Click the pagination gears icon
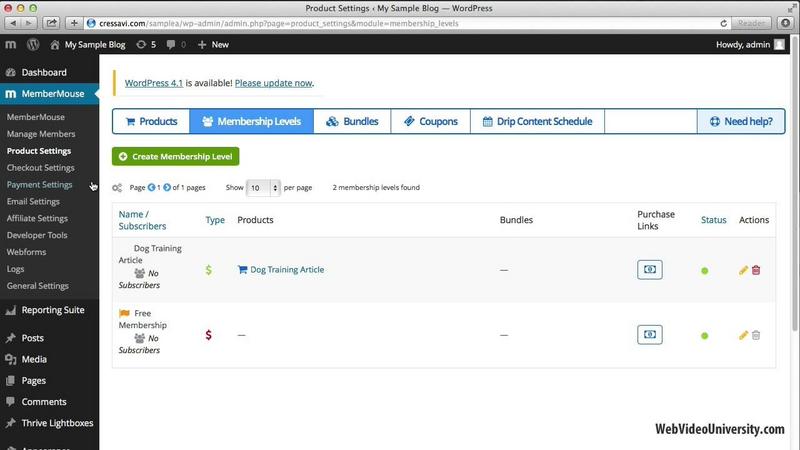800x450 pixels. coord(117,188)
